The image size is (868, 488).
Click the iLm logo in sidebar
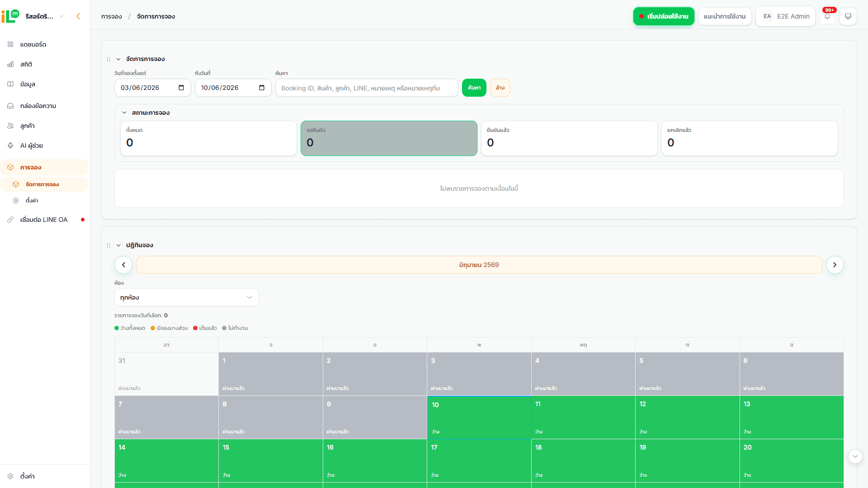(x=10, y=16)
